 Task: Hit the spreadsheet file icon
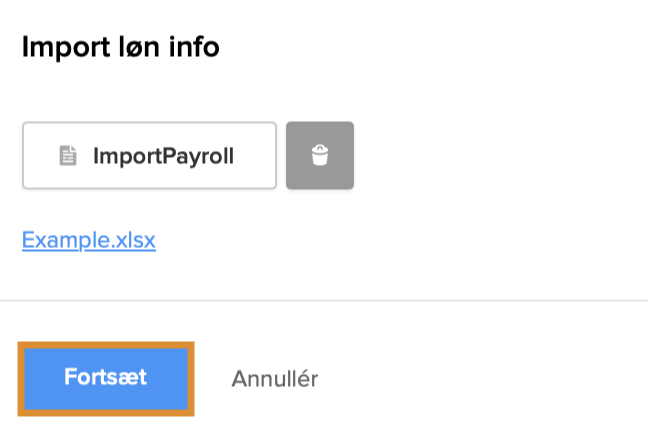(x=68, y=156)
